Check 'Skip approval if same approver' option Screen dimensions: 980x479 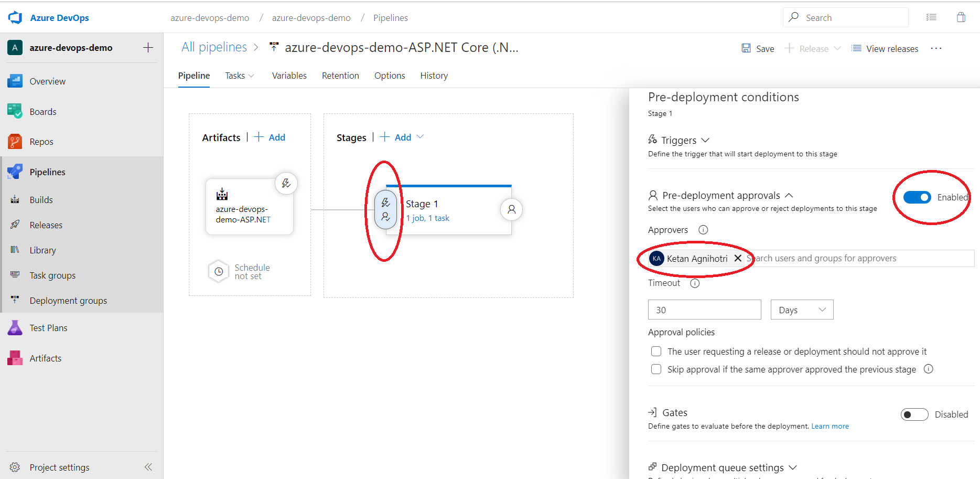(x=656, y=369)
